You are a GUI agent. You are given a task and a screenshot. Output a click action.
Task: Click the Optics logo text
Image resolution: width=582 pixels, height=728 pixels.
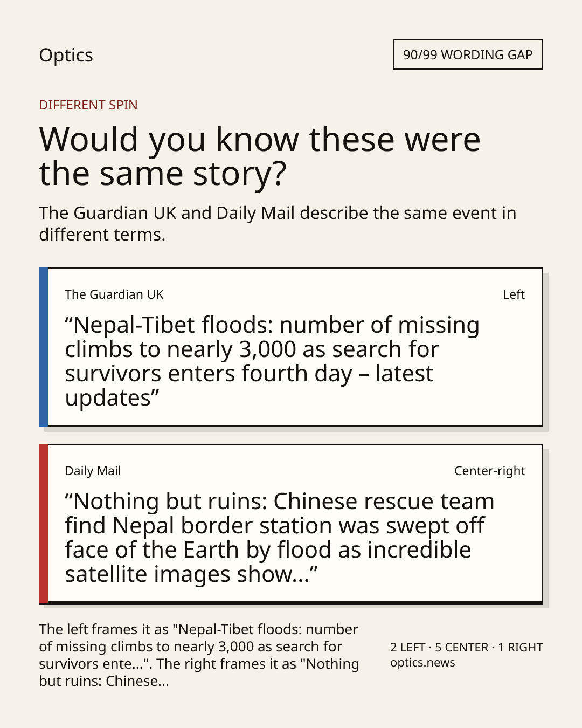point(66,55)
